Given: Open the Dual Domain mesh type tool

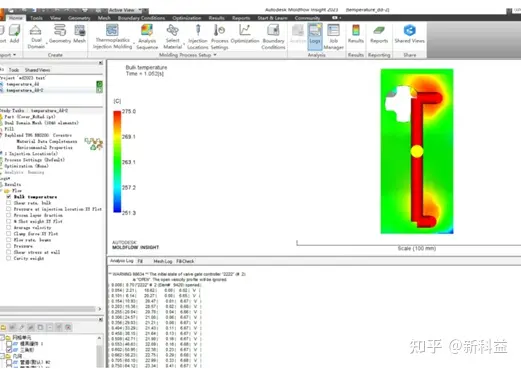Looking at the screenshot, I should [36, 36].
